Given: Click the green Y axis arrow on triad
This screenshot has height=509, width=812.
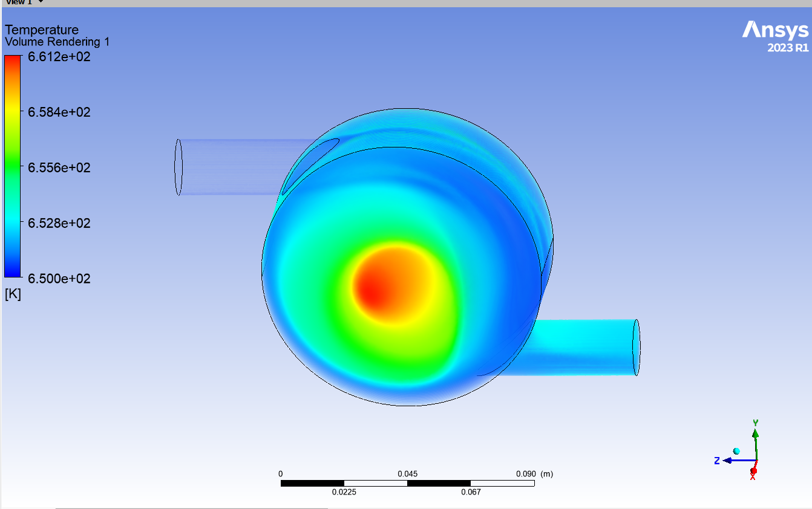Looking at the screenshot, I should 755,434.
